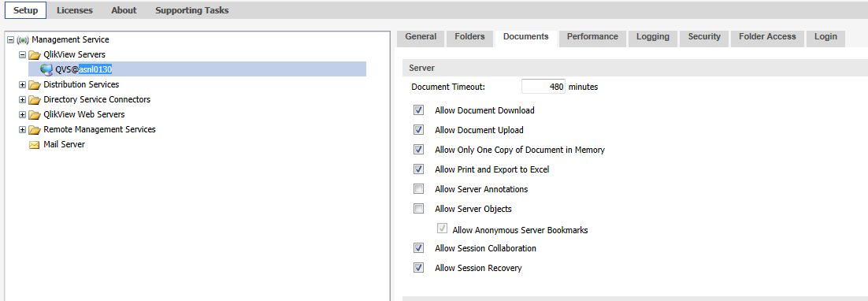Expand the Distribution Services node

coord(22,84)
